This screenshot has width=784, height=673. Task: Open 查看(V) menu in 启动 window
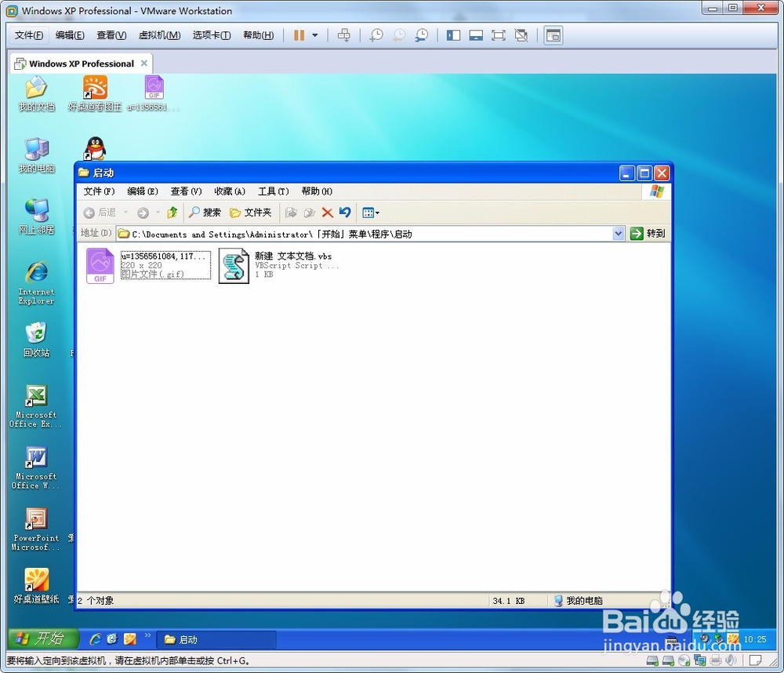[186, 191]
